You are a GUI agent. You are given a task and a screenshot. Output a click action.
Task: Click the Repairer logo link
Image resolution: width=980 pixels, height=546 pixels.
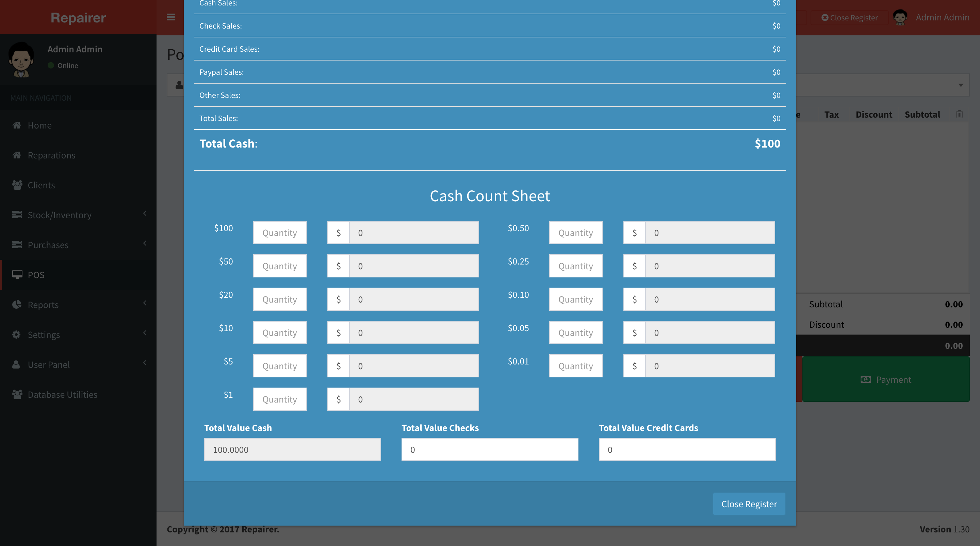[78, 17]
